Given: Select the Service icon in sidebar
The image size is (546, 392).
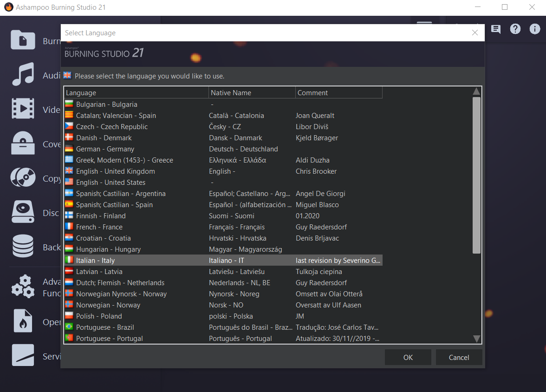Looking at the screenshot, I should 23,355.
